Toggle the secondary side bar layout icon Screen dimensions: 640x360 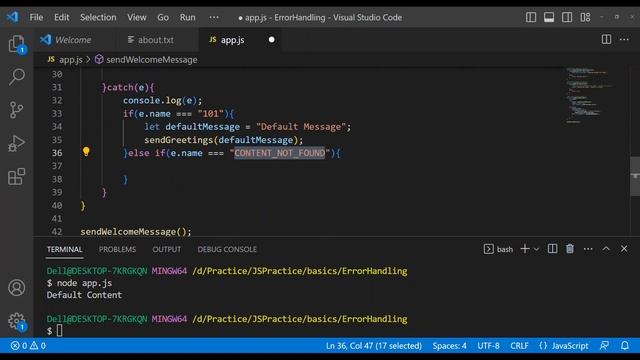click(567, 17)
